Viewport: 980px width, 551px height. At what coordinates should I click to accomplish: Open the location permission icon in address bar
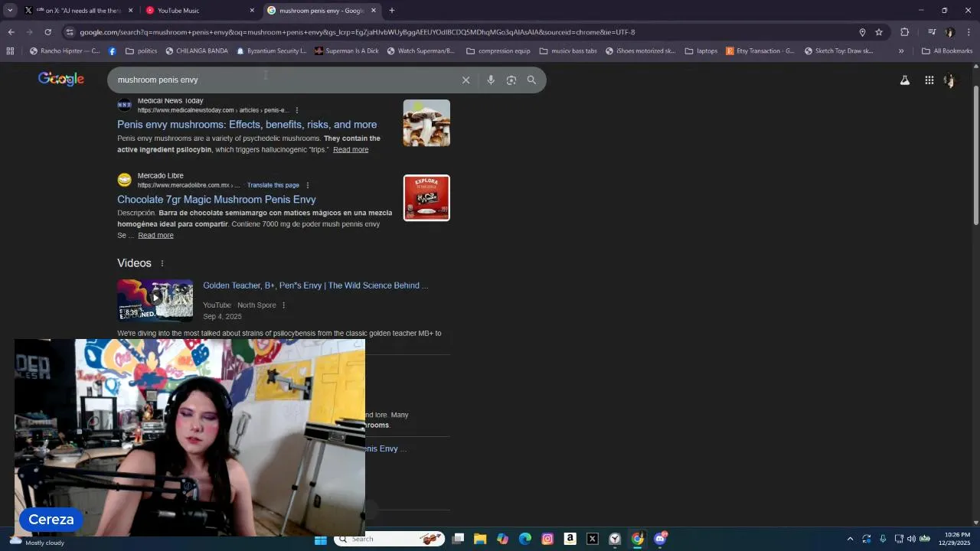[862, 32]
